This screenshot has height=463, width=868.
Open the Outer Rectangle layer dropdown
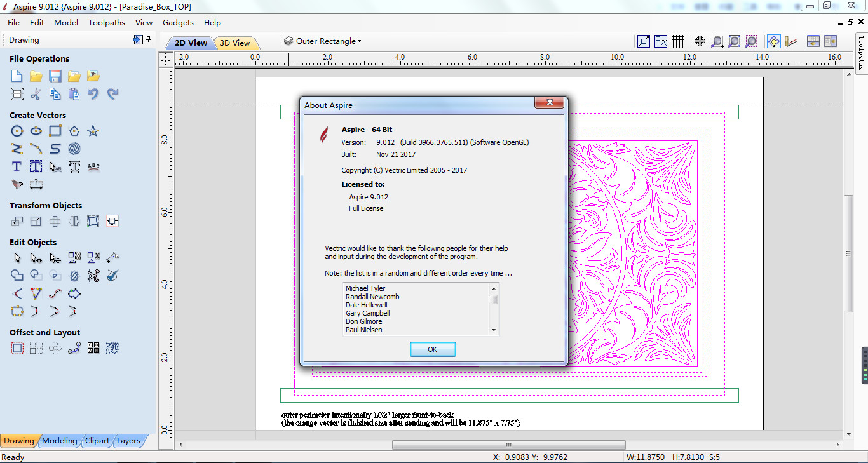point(323,41)
